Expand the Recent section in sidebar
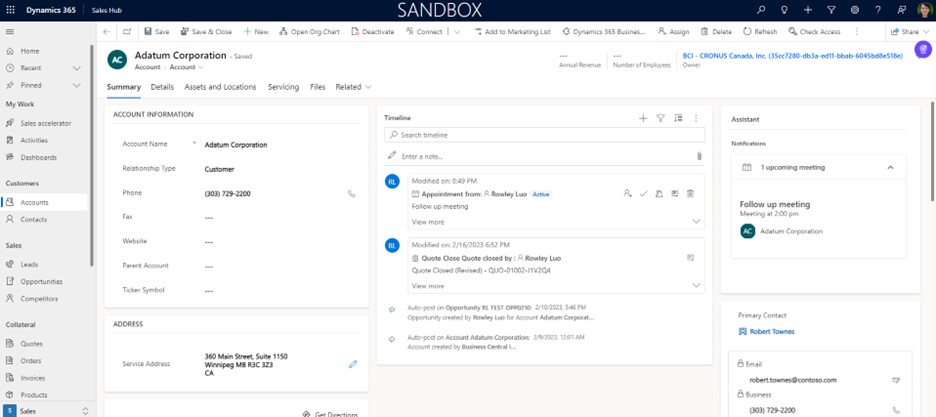Screen dimensions: 936x417 point(76,68)
